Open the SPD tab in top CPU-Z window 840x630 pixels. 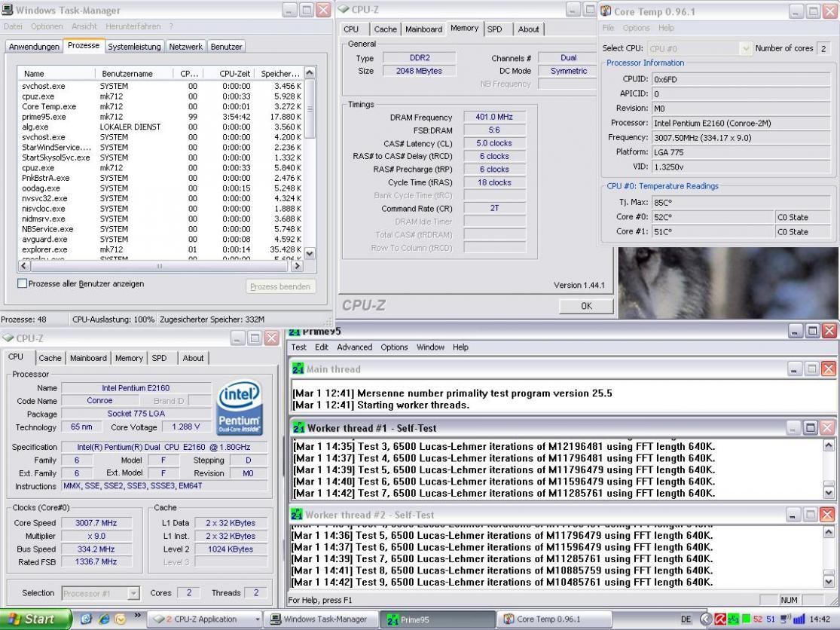click(x=495, y=29)
